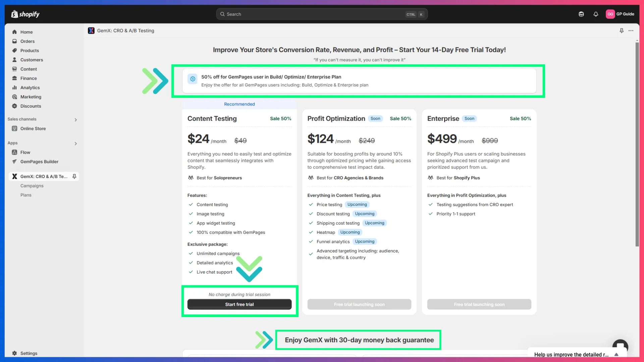The width and height of the screenshot is (644, 362).
Task: Click the gear badge icon in offer banner
Action: tap(193, 79)
